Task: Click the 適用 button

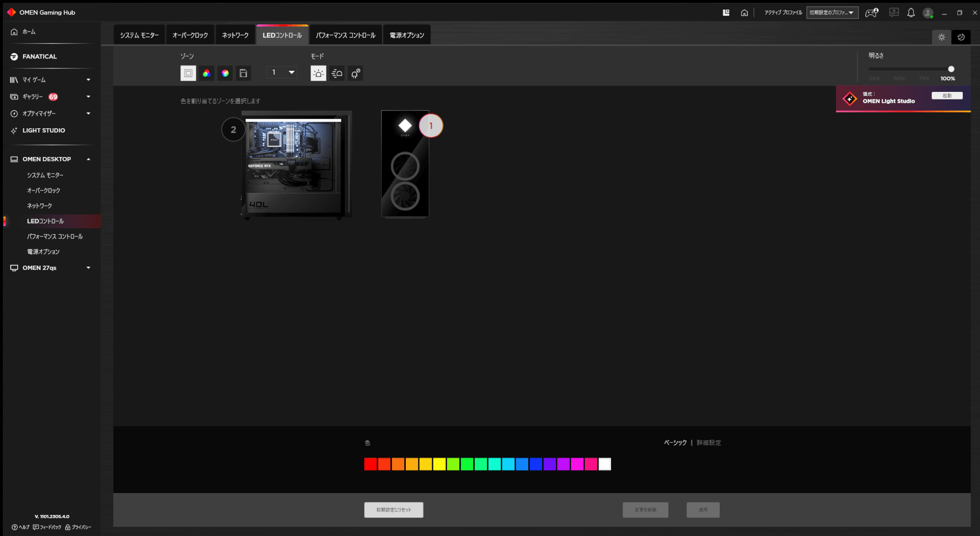Action: 703,510
